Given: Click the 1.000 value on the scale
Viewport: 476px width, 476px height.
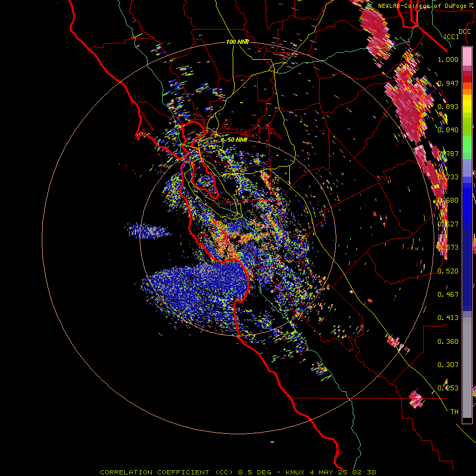Looking at the screenshot, I should (448, 59).
